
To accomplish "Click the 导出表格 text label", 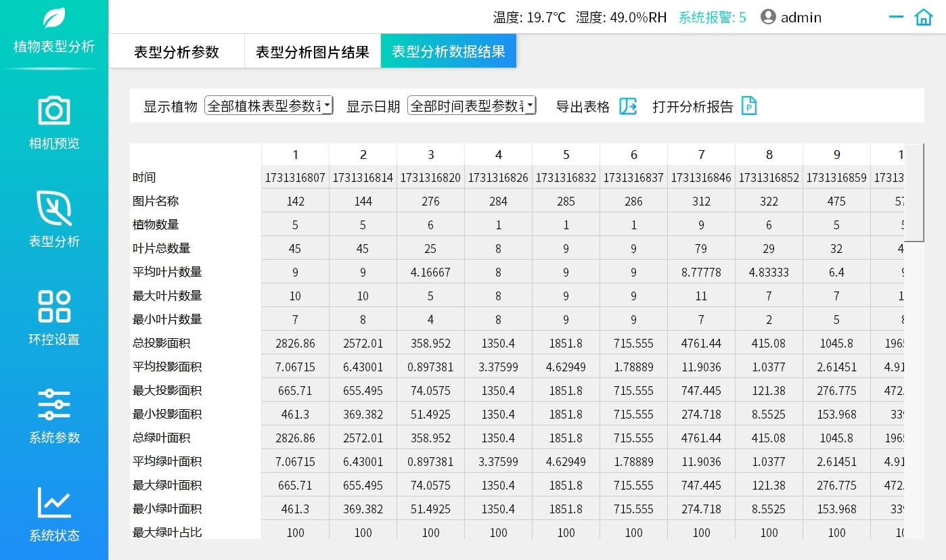I will 583,107.
